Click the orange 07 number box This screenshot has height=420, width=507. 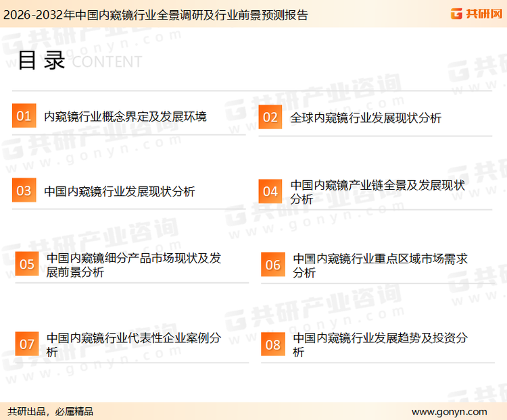[x=27, y=344]
